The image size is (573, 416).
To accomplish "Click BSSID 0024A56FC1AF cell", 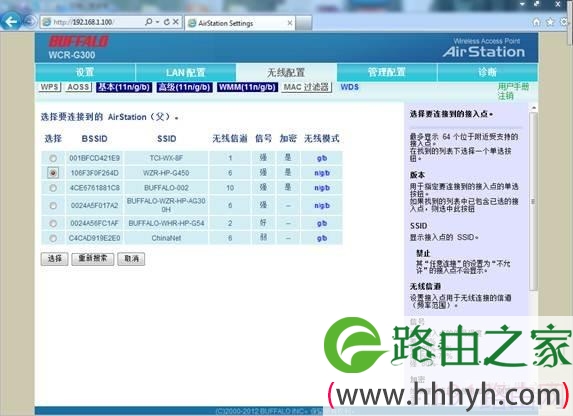I will click(x=95, y=223).
